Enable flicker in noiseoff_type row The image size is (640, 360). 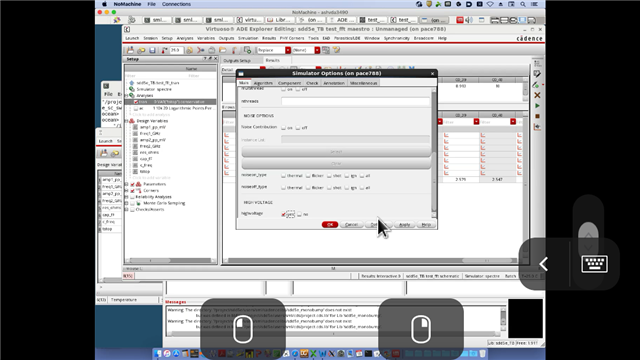308,188
